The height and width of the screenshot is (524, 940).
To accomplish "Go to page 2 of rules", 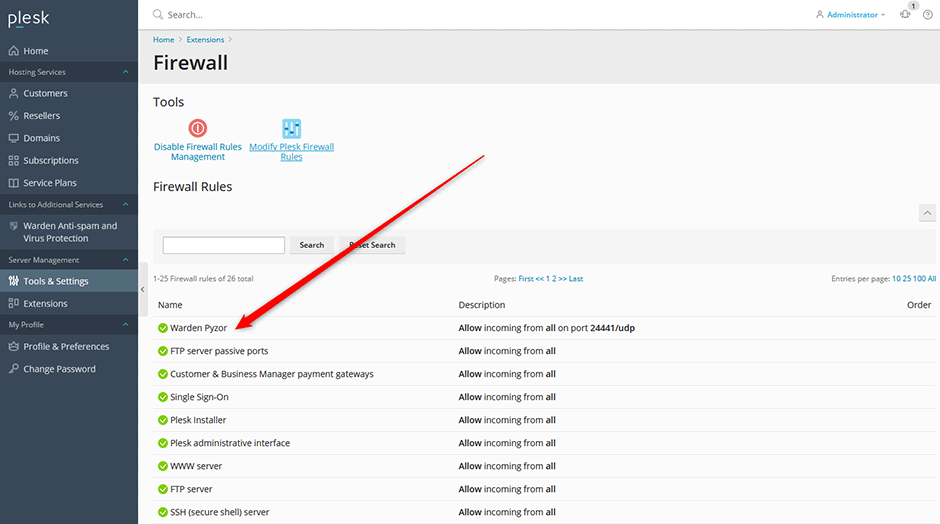I will pyautogui.click(x=555, y=279).
